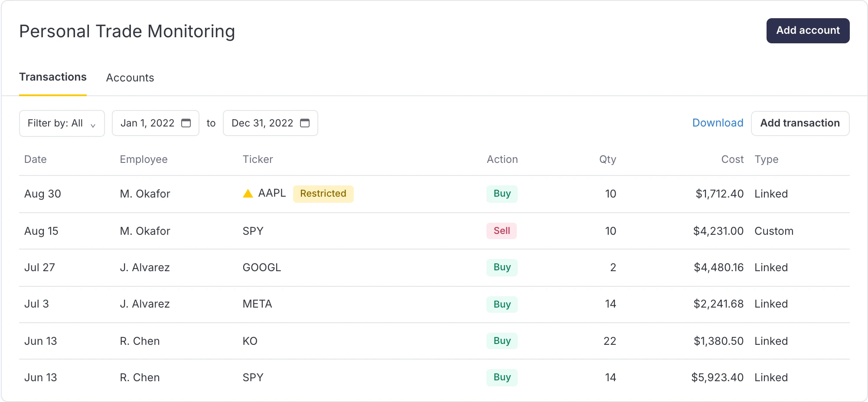Click the Custom type cell
The width and height of the screenshot is (868, 402).
(x=774, y=231)
